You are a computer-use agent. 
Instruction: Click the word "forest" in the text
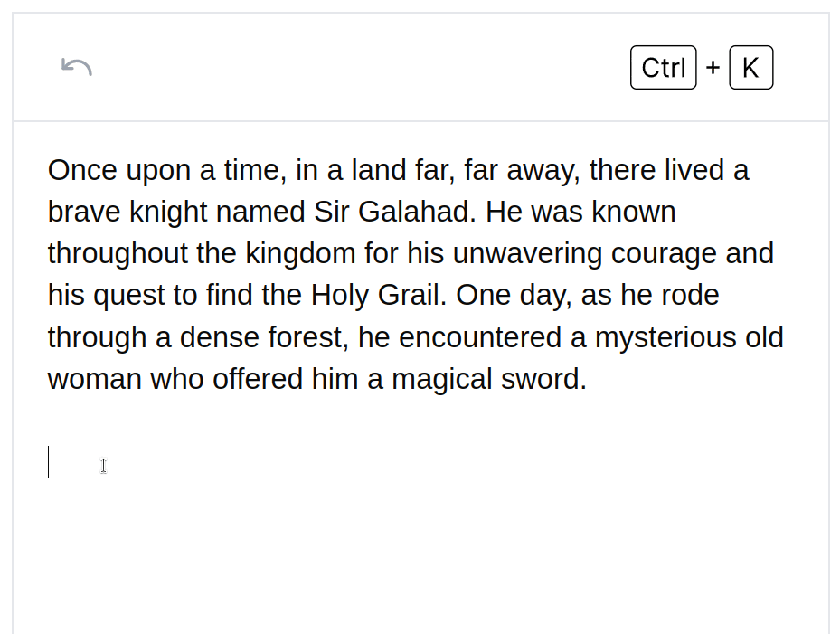pyautogui.click(x=307, y=337)
